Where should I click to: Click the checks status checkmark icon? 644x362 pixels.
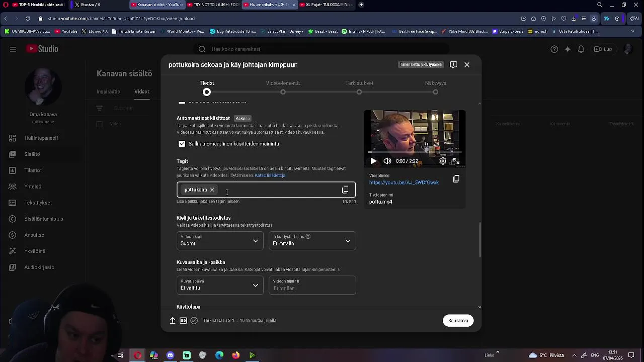tap(194, 320)
